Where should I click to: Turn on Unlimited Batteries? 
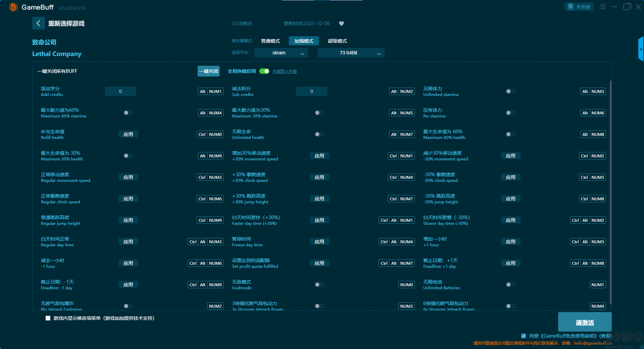511,285
